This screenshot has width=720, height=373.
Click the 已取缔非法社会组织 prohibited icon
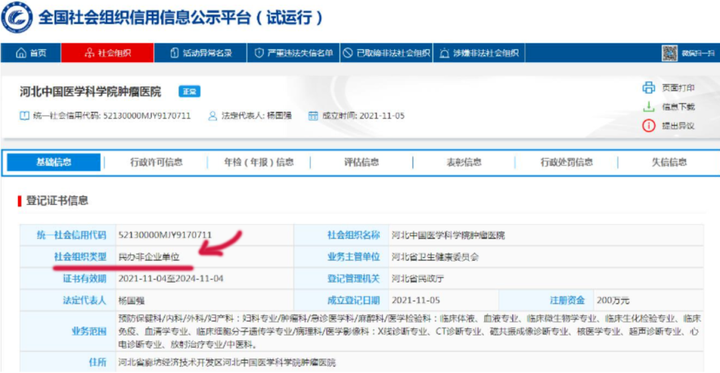pyautogui.click(x=348, y=53)
